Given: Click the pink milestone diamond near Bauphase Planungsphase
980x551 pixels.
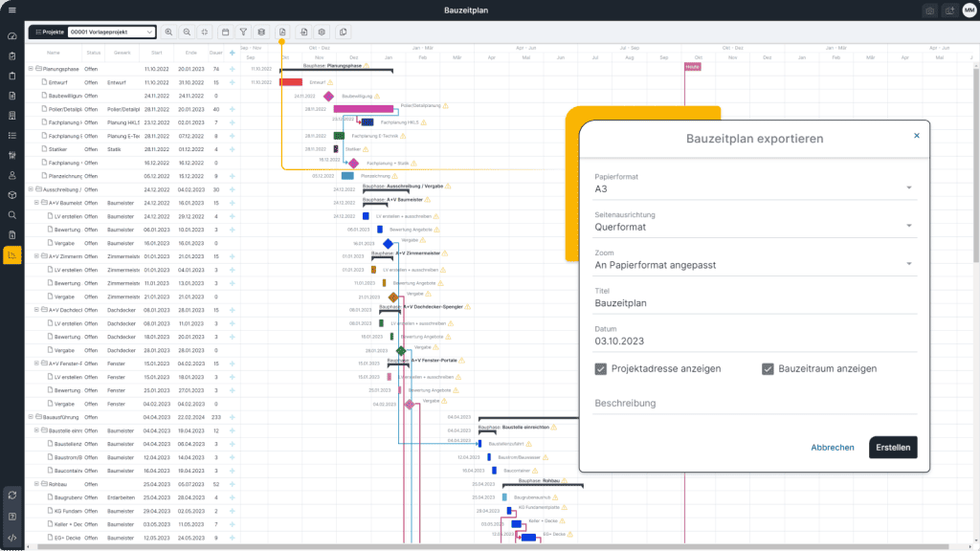Looking at the screenshot, I should pos(330,95).
